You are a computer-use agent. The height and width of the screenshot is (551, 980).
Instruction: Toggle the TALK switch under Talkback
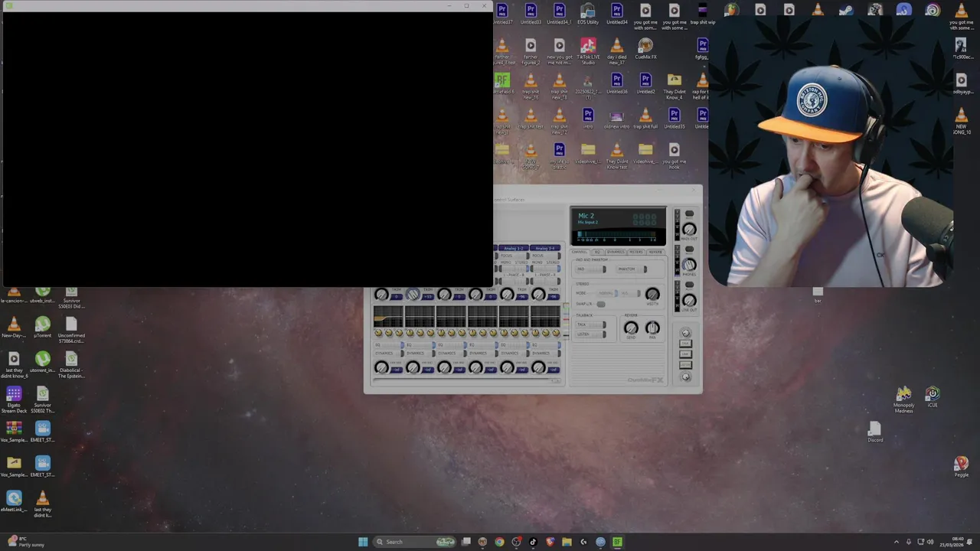590,324
